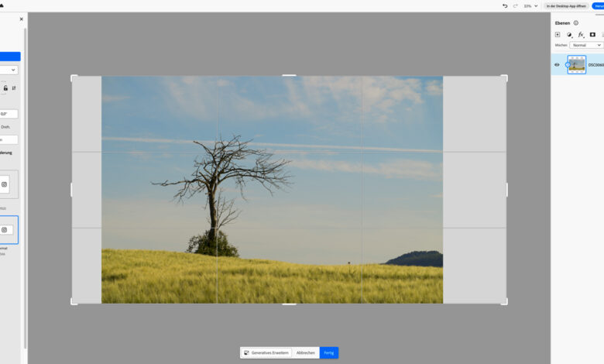Screen dimensions: 604x364
Task: Open the crop ratio dropdown in left panel
Action: (9, 70)
